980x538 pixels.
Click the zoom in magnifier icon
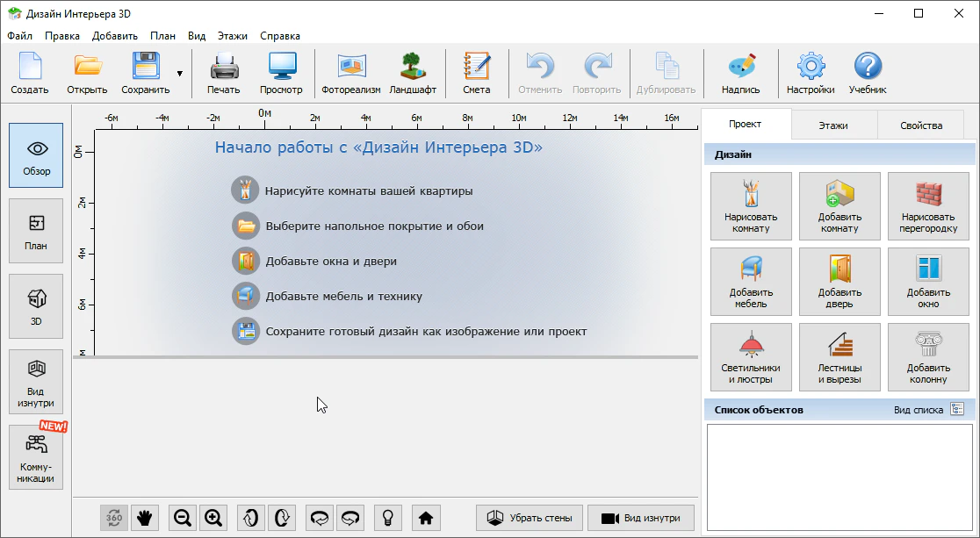[213, 518]
